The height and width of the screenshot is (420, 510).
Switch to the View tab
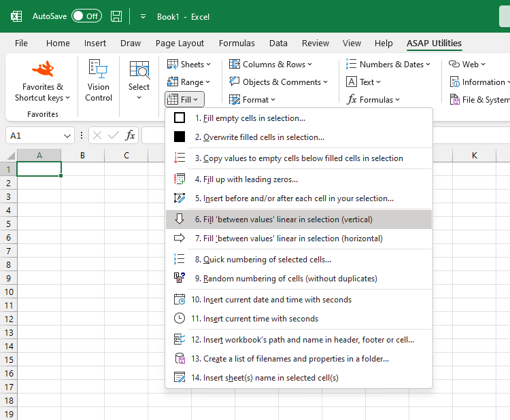352,43
